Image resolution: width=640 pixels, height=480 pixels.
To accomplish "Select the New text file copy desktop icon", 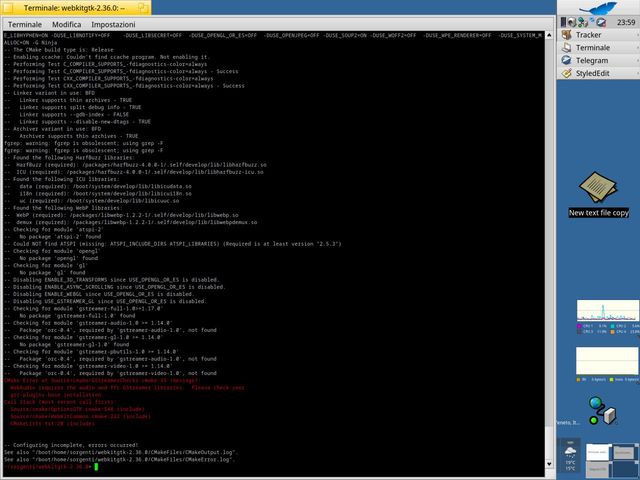I will (x=598, y=194).
